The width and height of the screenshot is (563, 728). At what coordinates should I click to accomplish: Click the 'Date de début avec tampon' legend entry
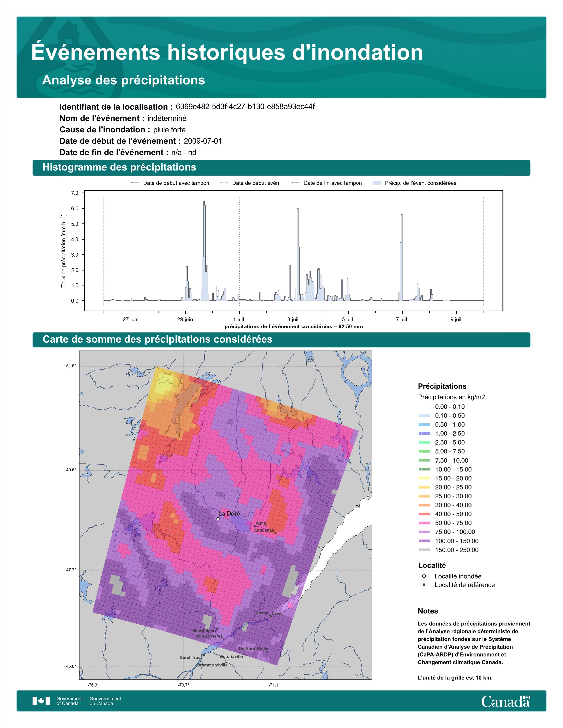170,183
